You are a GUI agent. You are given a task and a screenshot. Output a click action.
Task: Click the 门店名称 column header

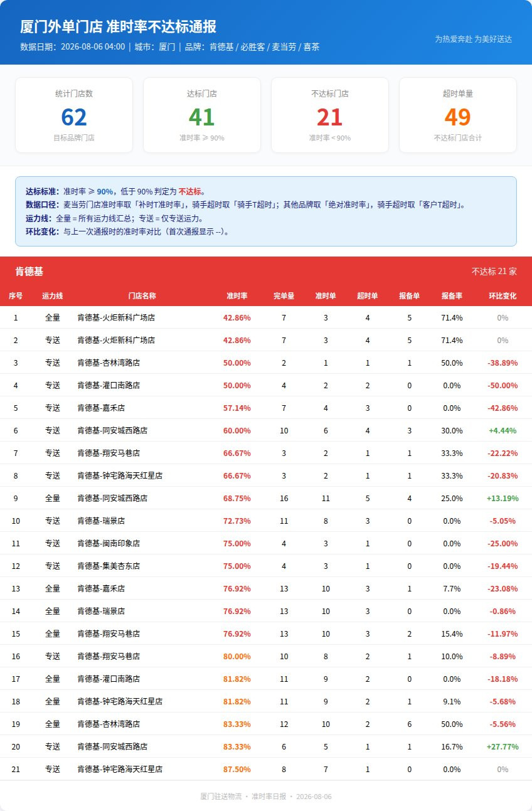pos(142,295)
